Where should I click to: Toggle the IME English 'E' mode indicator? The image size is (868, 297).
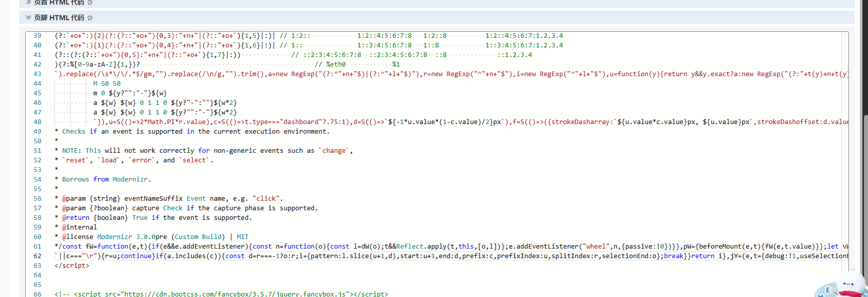pyautogui.click(x=828, y=290)
